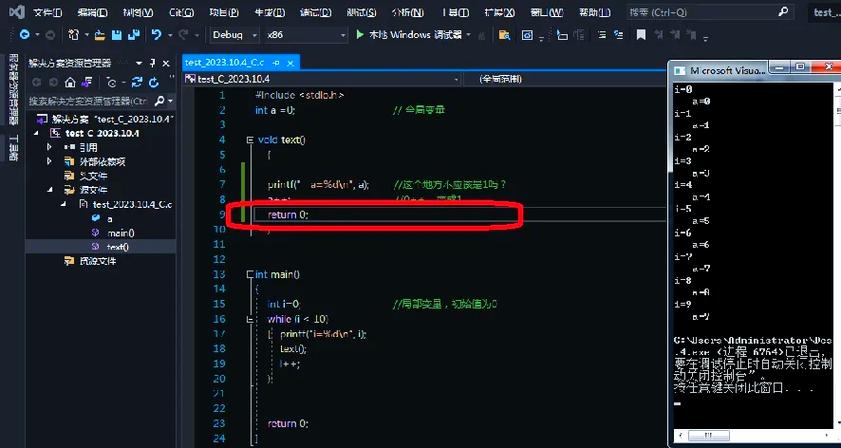Open the Test menu
This screenshot has height=448, width=841.
tap(361, 12)
